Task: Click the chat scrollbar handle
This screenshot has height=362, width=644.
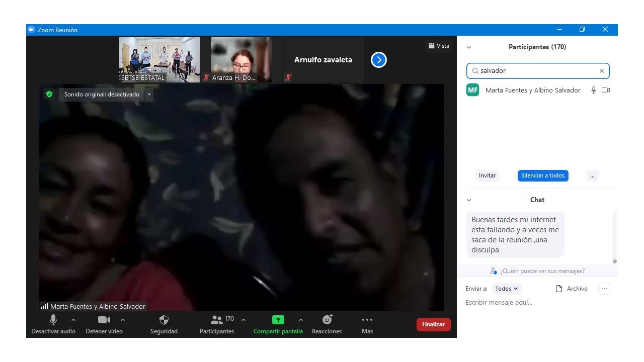Action: click(x=615, y=261)
